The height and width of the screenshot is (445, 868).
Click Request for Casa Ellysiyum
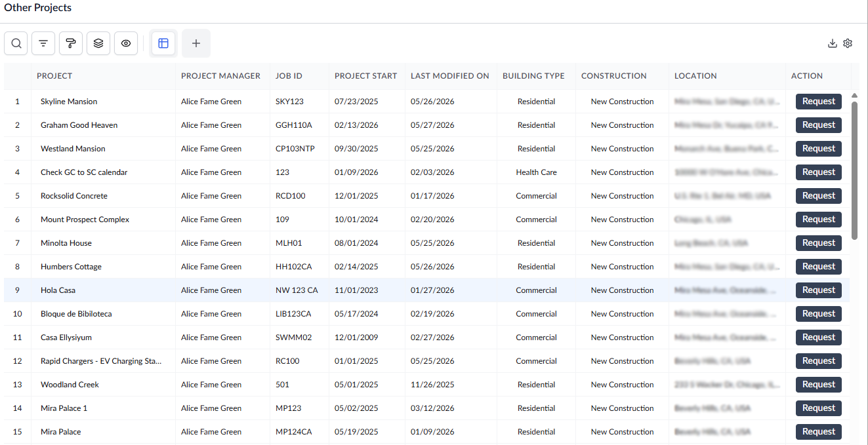pos(819,338)
